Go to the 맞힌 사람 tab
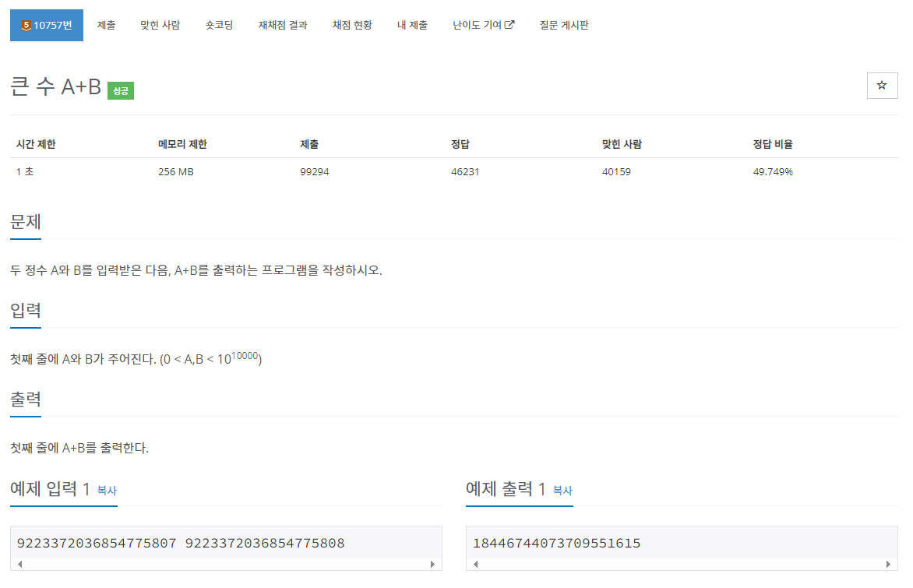The height and width of the screenshot is (588, 913). [x=160, y=25]
